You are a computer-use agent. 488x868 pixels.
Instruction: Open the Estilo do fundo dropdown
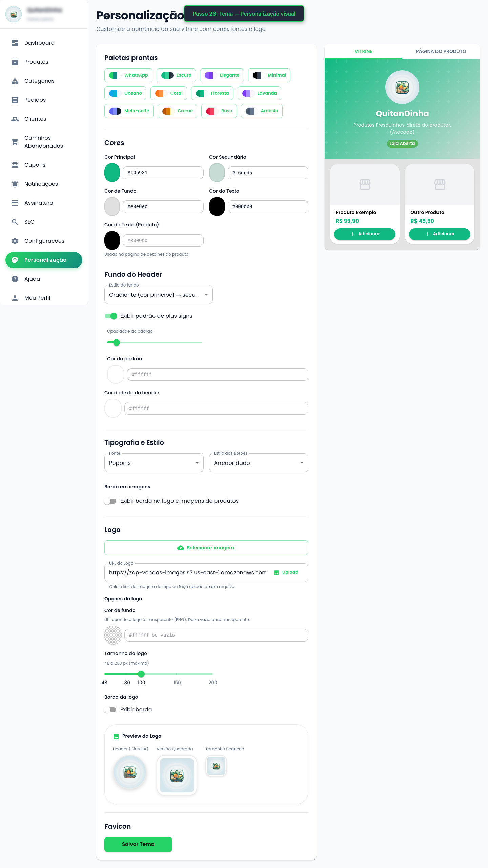158,294
